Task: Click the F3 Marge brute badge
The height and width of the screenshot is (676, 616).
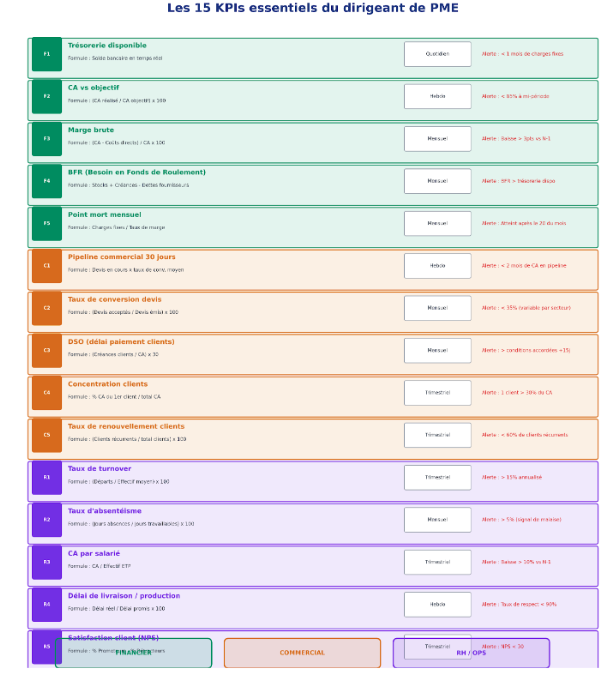Action: pyautogui.click(x=46, y=139)
